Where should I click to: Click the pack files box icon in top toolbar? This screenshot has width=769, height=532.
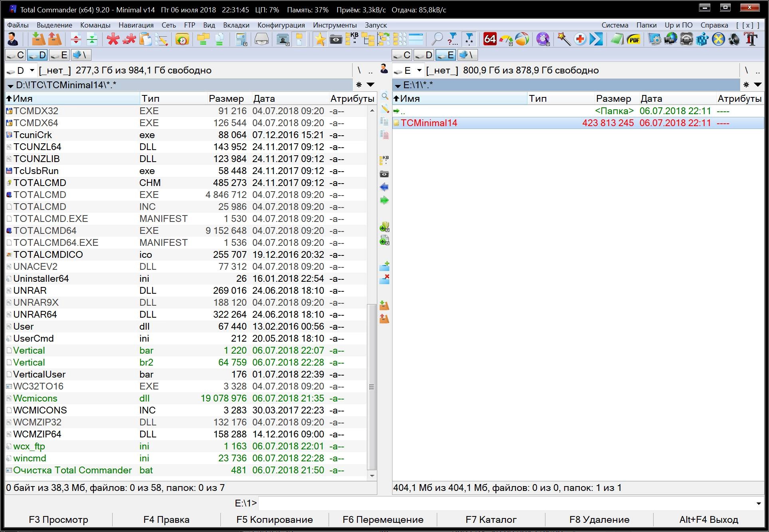click(38, 39)
